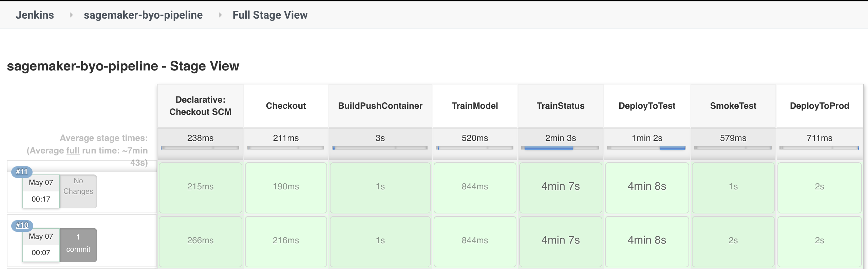Click TrainStatus average time progress bar
Screen dimensions: 868x269
point(561,148)
